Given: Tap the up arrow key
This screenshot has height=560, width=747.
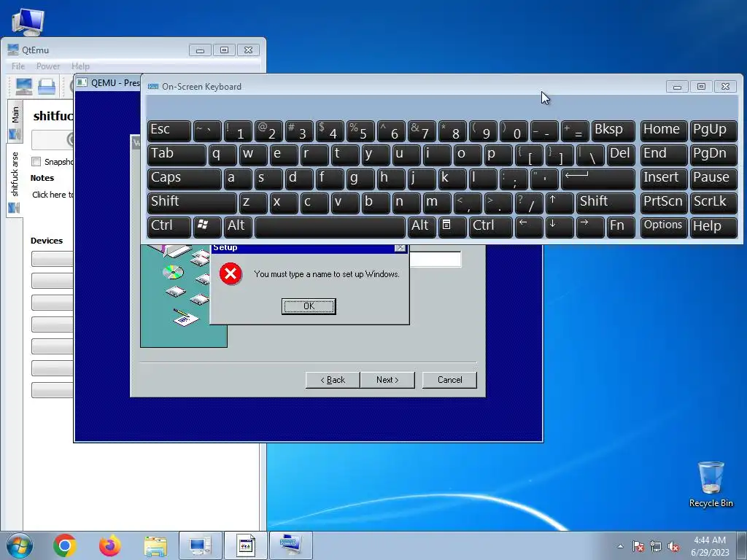Looking at the screenshot, I should click(560, 203).
